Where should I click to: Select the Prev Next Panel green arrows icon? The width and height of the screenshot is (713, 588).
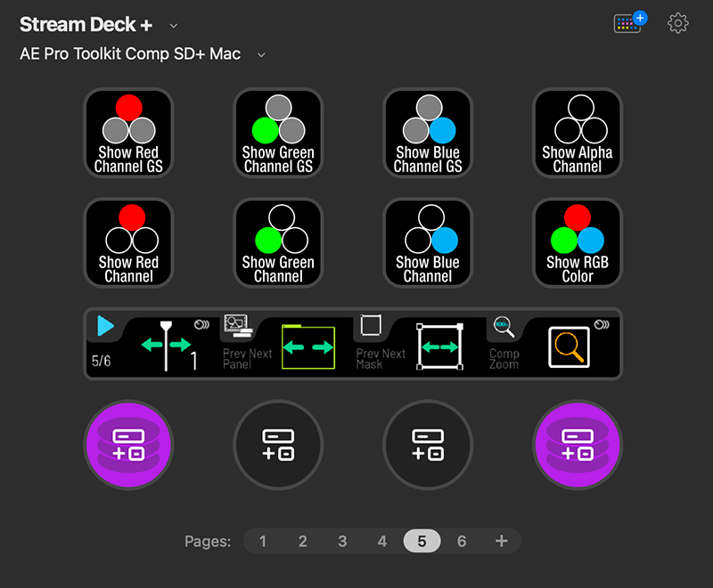click(308, 347)
